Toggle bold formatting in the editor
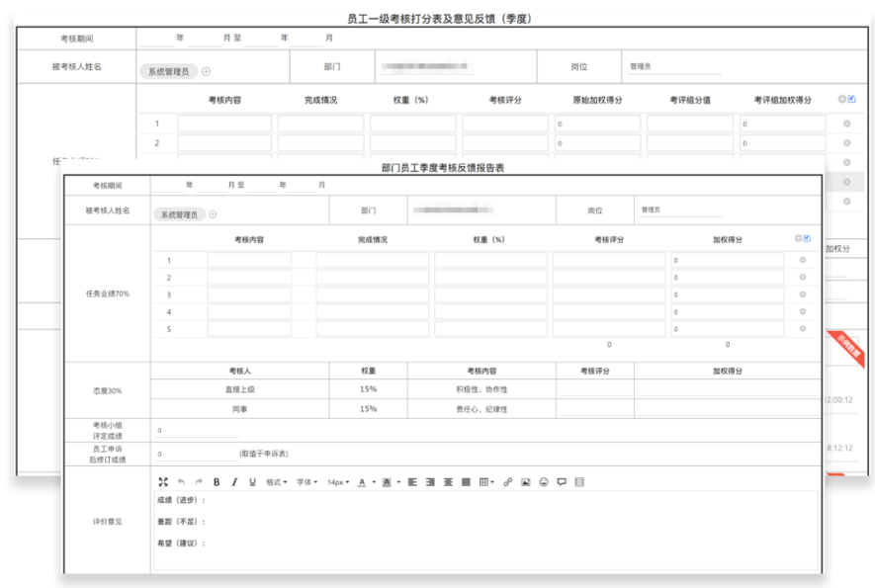The width and height of the screenshot is (875, 588). point(217,482)
